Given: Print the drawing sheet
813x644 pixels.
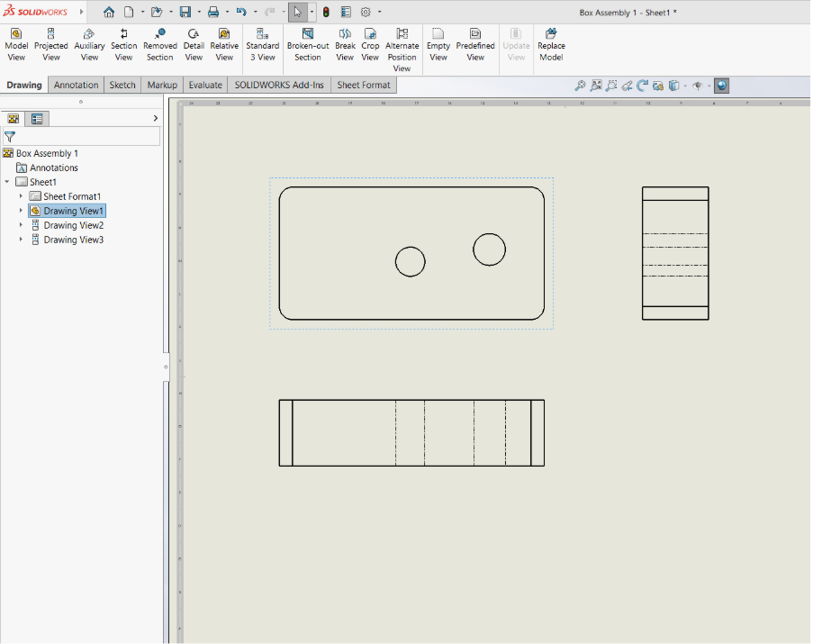Looking at the screenshot, I should tap(213, 12).
